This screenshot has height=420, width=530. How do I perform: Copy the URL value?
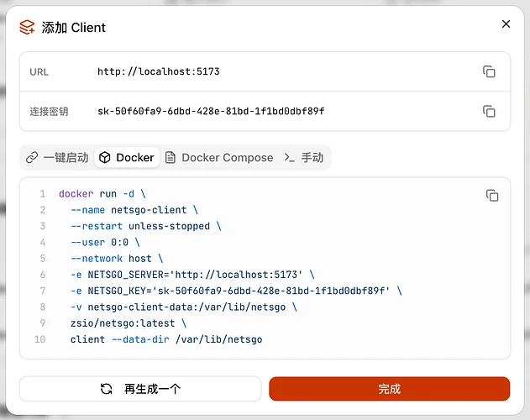[489, 71]
